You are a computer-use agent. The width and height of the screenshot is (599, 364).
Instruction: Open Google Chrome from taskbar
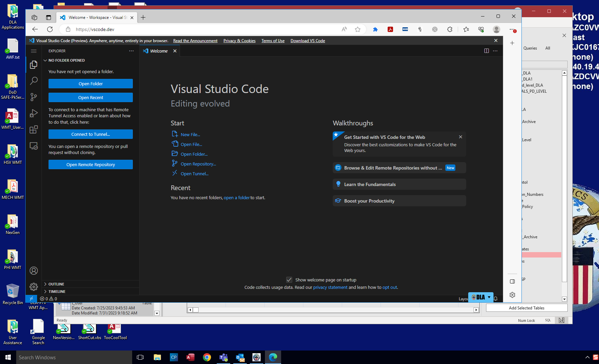[x=207, y=357]
